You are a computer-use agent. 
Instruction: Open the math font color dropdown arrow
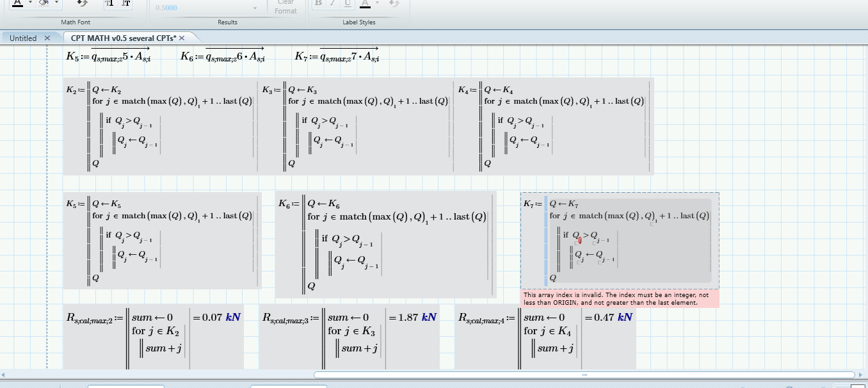point(30,3)
